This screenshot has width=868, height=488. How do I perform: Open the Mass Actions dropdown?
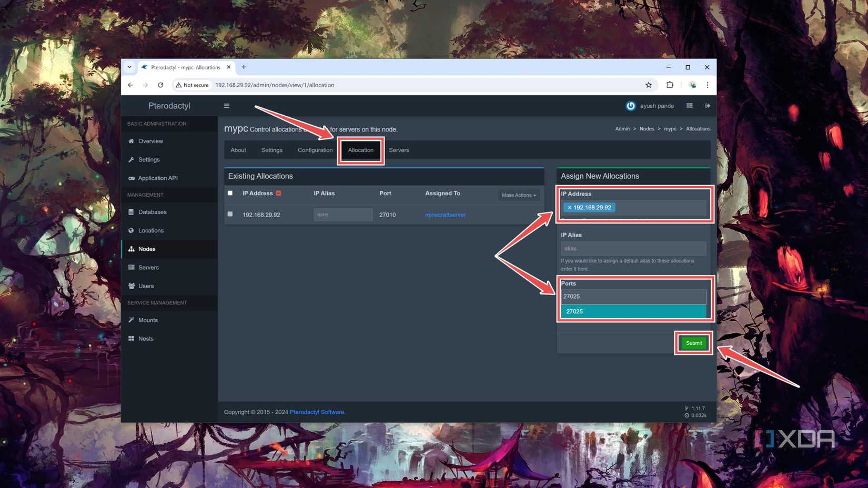(x=518, y=195)
